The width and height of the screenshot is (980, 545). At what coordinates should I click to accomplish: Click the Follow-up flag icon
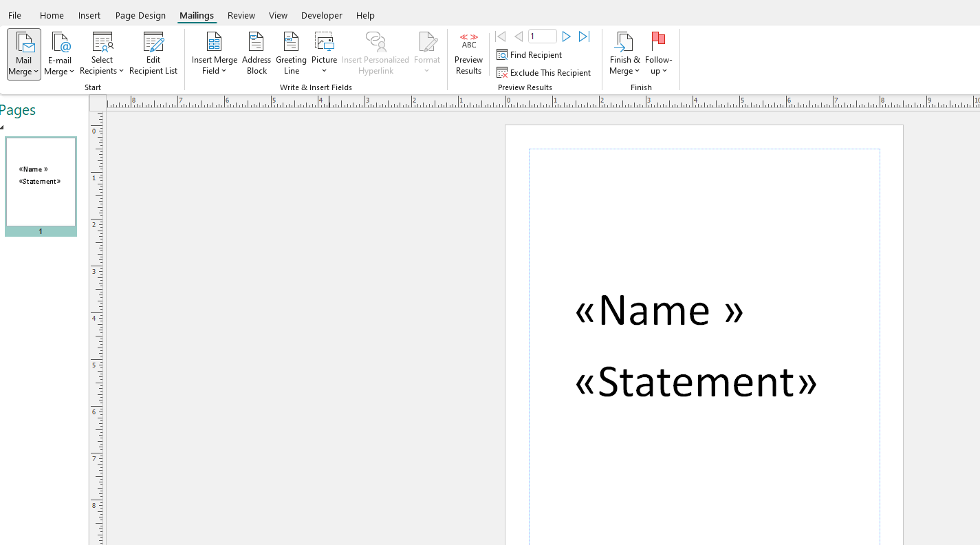coord(659,40)
